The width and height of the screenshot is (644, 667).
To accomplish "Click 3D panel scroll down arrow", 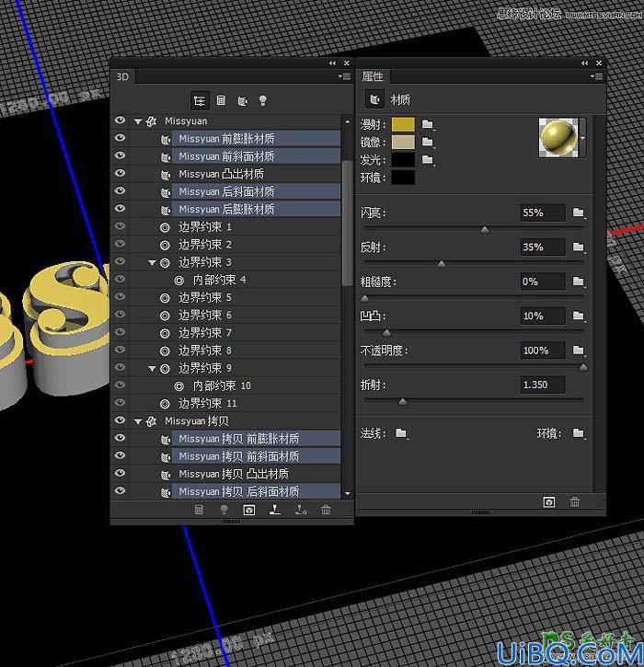I will coord(348,493).
